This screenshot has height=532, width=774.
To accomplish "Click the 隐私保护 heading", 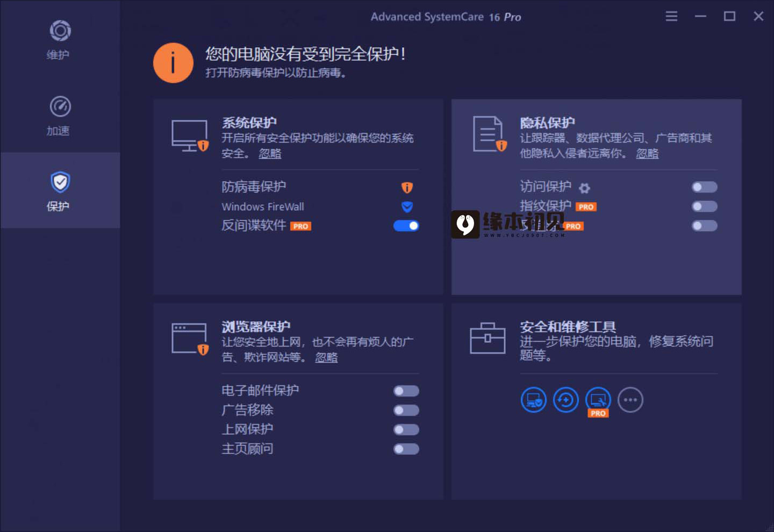I will (547, 123).
